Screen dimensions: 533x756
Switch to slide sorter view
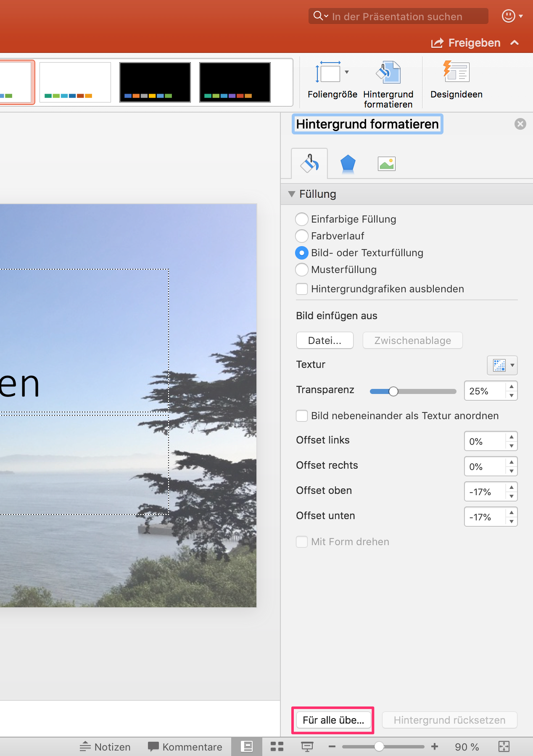[277, 746]
